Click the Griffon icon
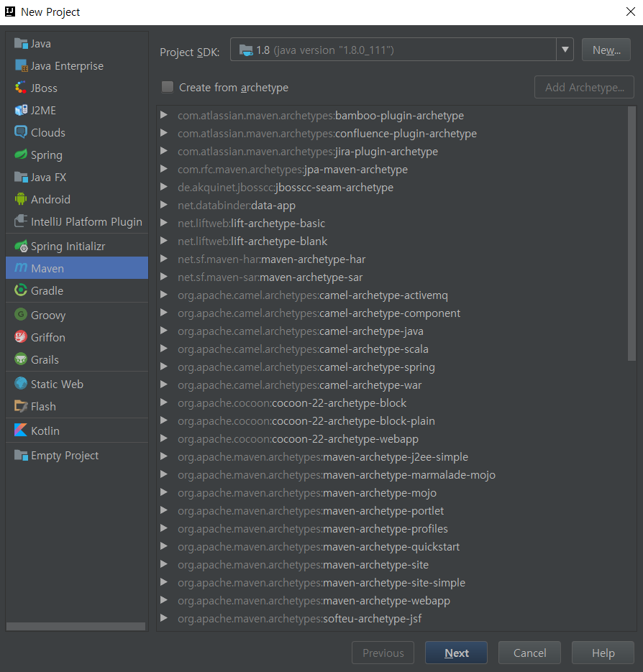 21,337
